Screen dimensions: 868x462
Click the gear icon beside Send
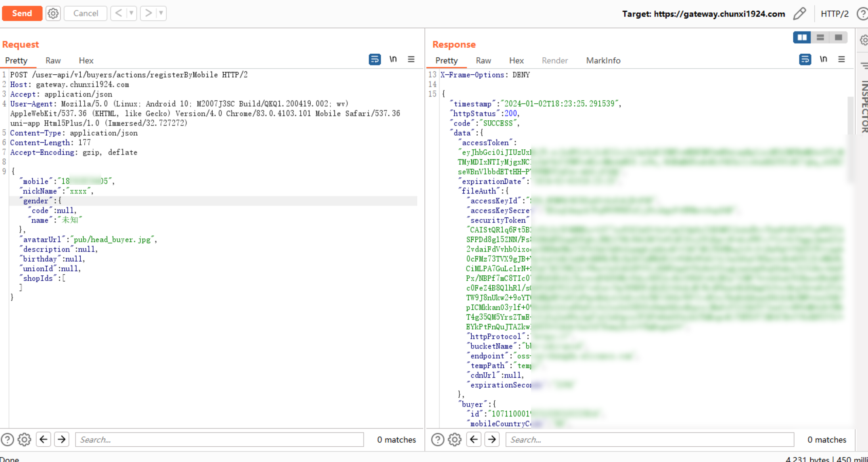[x=53, y=13]
